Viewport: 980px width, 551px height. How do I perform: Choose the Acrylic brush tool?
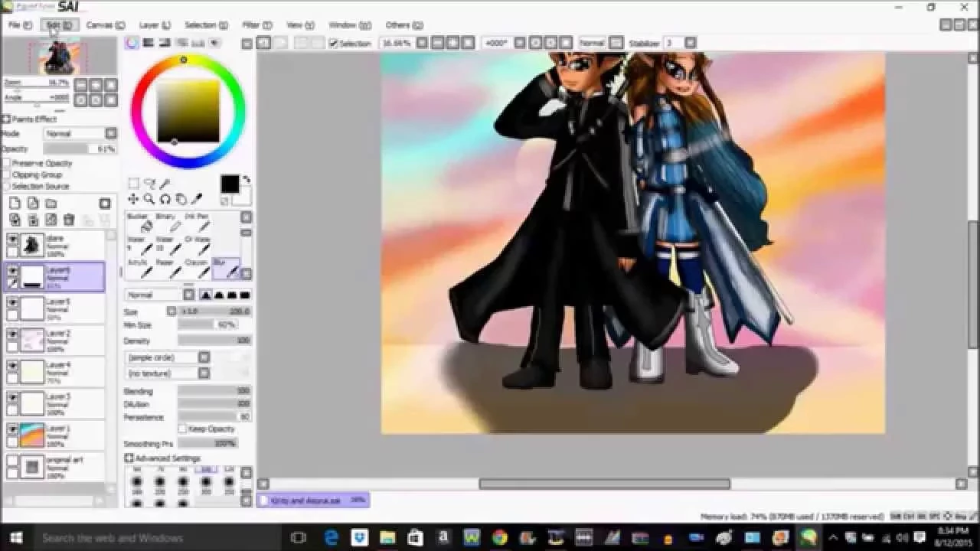click(141, 269)
